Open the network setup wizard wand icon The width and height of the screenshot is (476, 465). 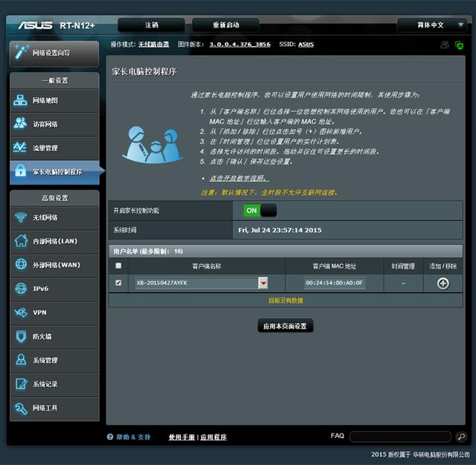(21, 51)
